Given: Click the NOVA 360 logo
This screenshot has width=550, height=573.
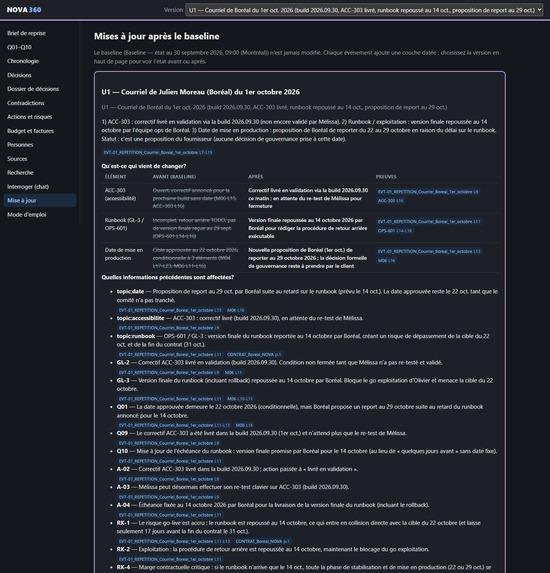Looking at the screenshot, I should tap(24, 10).
